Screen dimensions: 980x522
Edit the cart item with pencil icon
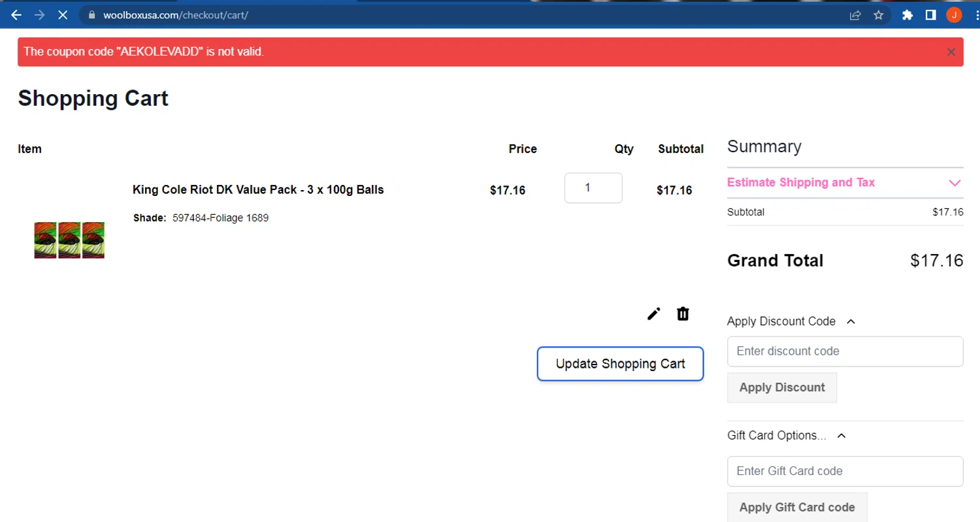(653, 314)
